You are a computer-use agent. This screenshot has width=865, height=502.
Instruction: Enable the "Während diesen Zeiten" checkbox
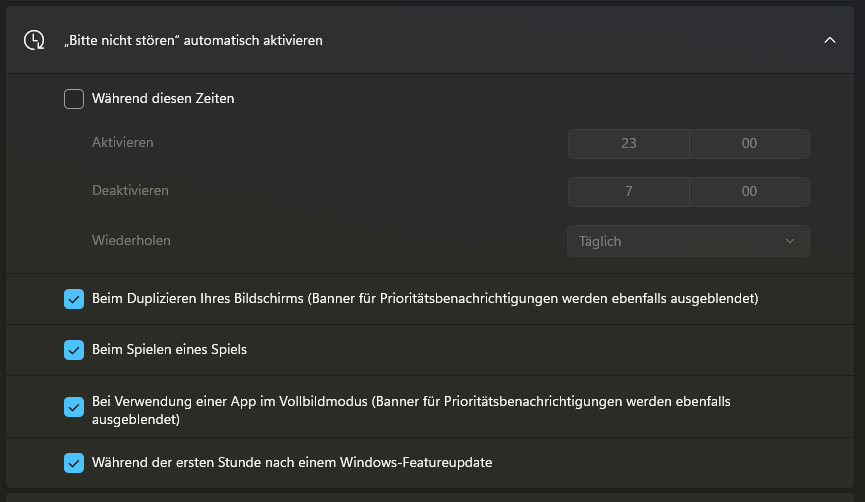74,99
